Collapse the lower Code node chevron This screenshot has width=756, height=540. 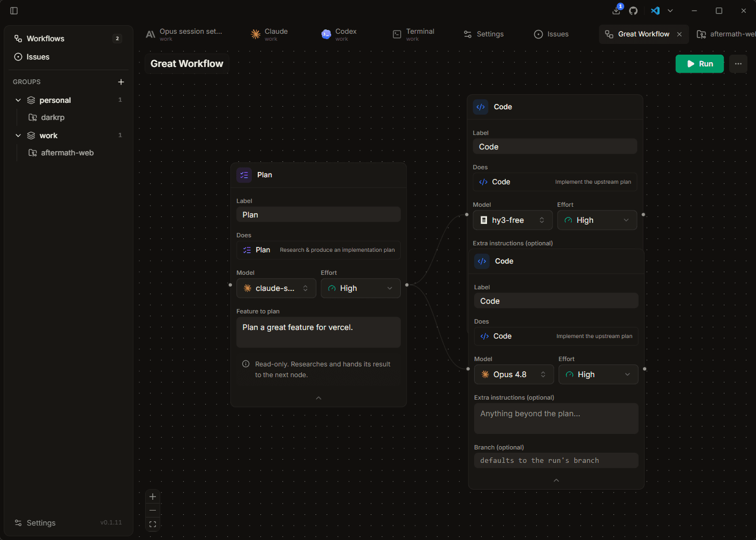[556, 481]
